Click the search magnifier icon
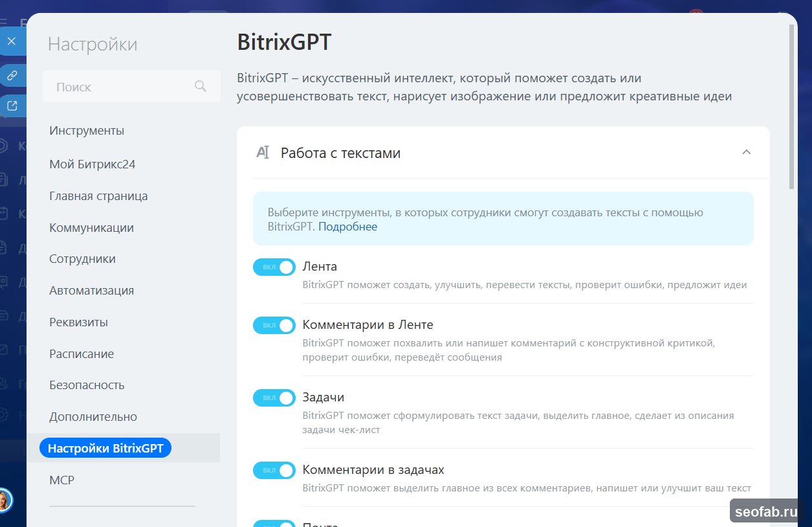812x527 pixels. (x=201, y=86)
